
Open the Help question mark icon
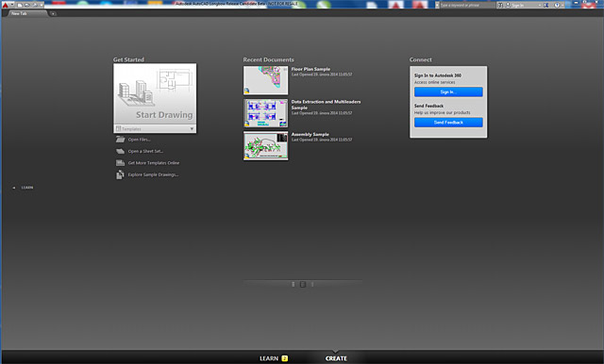point(557,5)
